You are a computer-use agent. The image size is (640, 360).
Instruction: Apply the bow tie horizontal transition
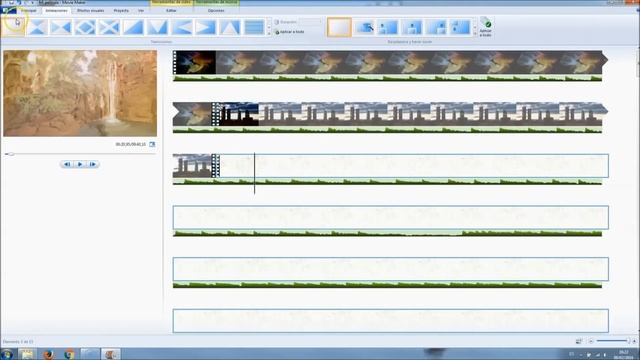tap(61, 27)
